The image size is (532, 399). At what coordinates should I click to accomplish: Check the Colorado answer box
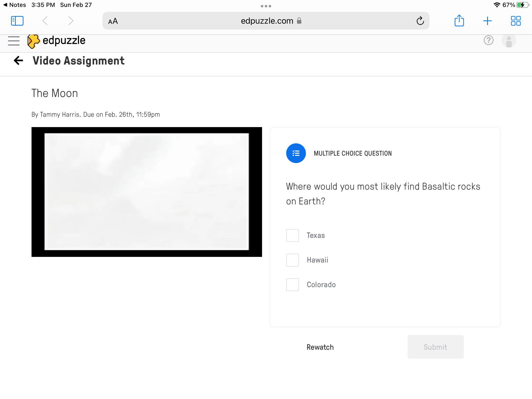pyautogui.click(x=292, y=285)
